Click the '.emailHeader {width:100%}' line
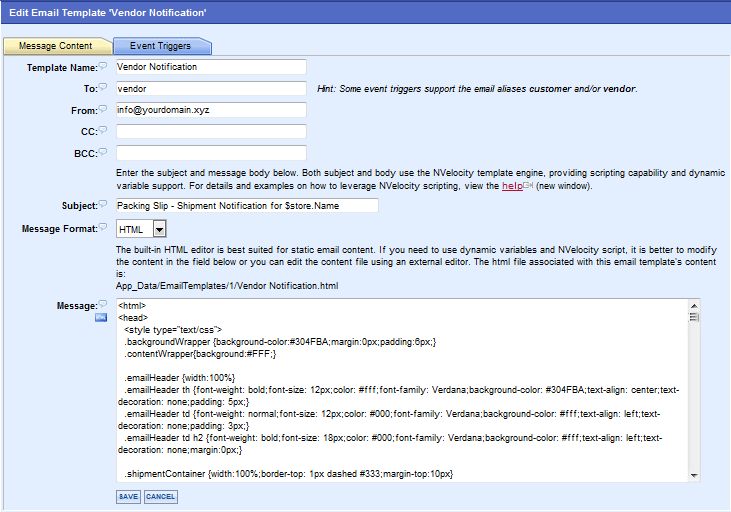Screen dimensions: 731x512 [179, 378]
